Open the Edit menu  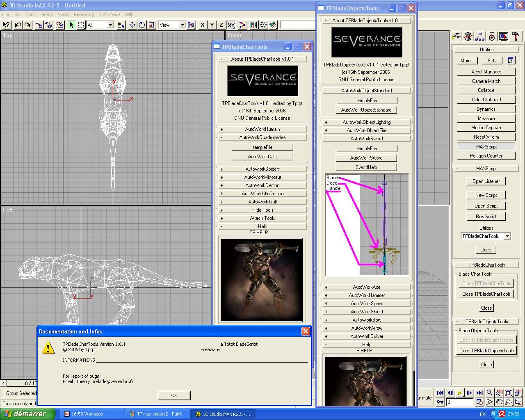coord(17,14)
